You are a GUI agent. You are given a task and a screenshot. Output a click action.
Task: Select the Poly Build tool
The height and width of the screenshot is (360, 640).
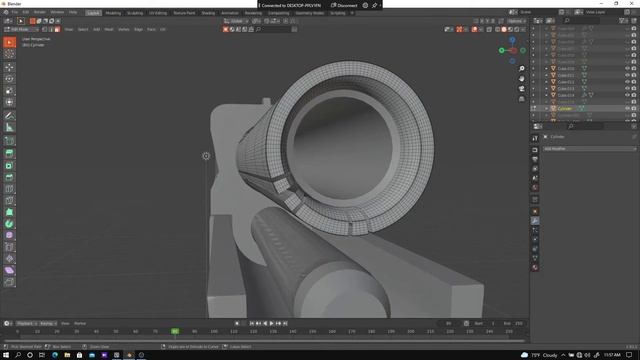pyautogui.click(x=9, y=212)
